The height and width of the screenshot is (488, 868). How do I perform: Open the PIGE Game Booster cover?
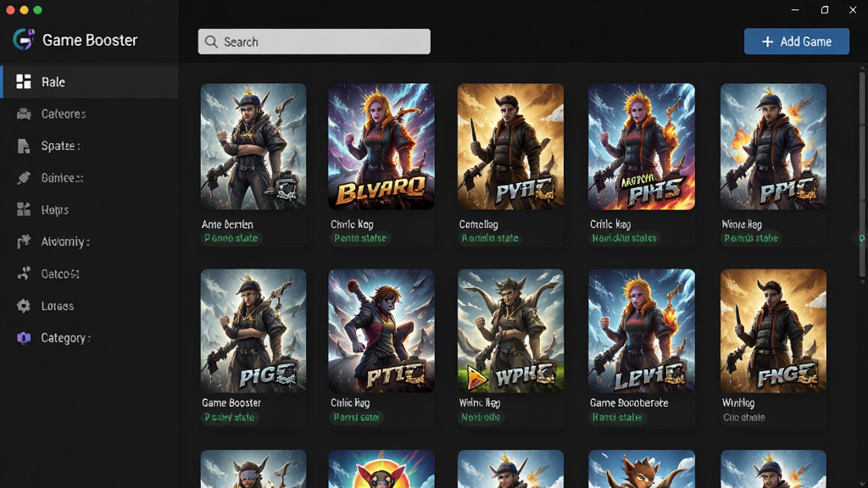tap(253, 331)
